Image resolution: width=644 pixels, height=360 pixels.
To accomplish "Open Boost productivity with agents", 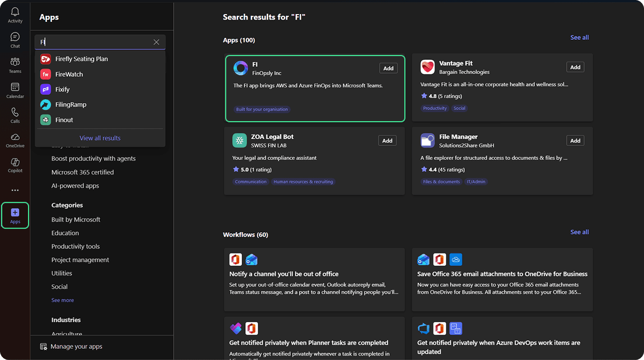I will (93, 158).
